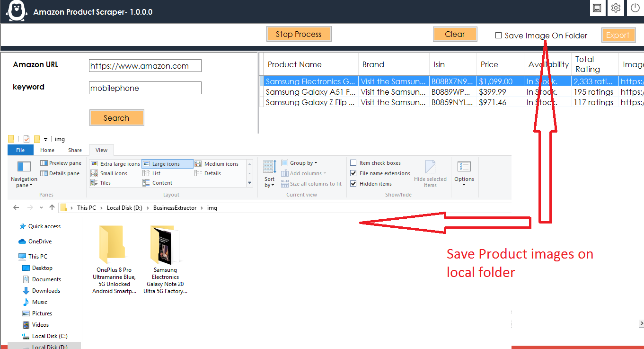This screenshot has width=644, height=349.
Task: Click the penguin logo in the scraper header
Action: [x=17, y=11]
